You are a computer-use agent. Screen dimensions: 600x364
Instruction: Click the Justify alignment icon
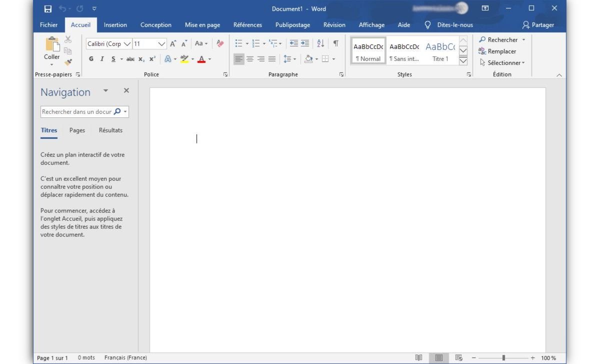[272, 59]
